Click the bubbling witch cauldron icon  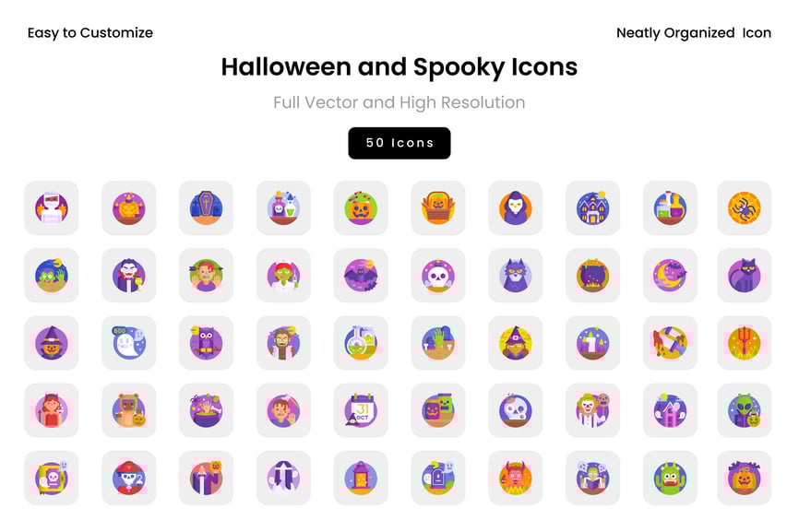click(x=592, y=275)
